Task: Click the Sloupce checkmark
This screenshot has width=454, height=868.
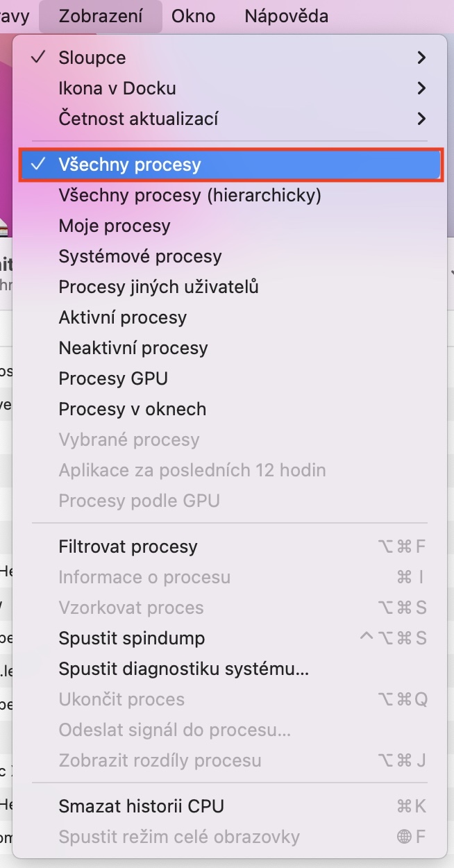Action: click(38, 58)
